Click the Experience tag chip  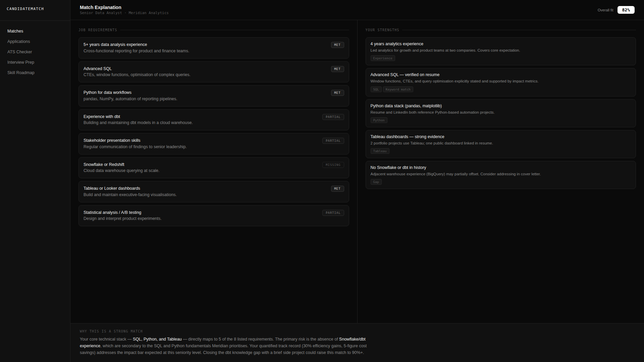click(382, 58)
